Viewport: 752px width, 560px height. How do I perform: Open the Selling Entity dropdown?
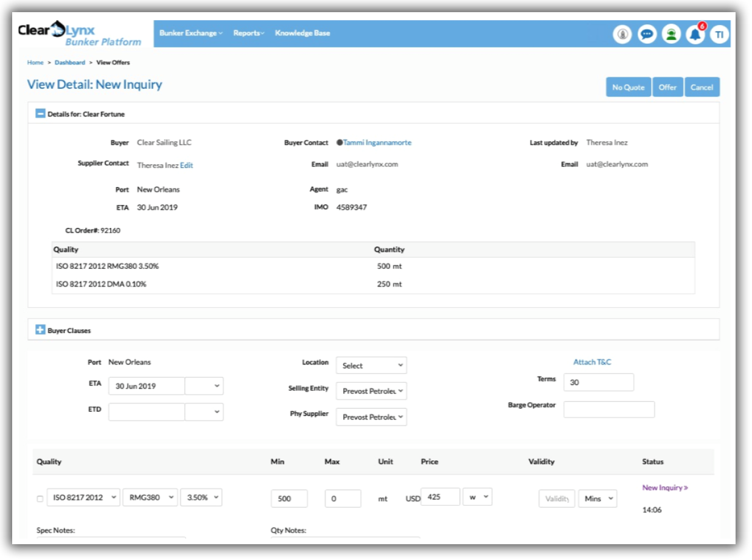tap(371, 391)
